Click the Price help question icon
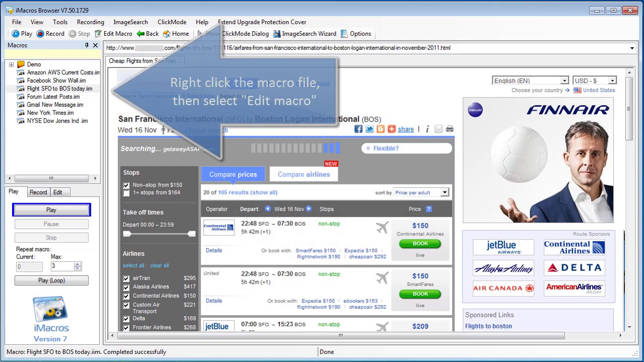This screenshot has width=644, height=362. coord(429,209)
